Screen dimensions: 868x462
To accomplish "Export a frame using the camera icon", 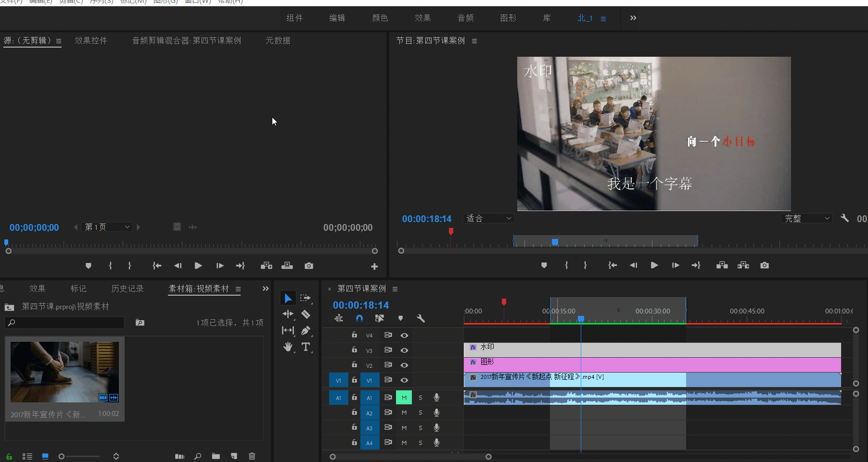I will (765, 265).
